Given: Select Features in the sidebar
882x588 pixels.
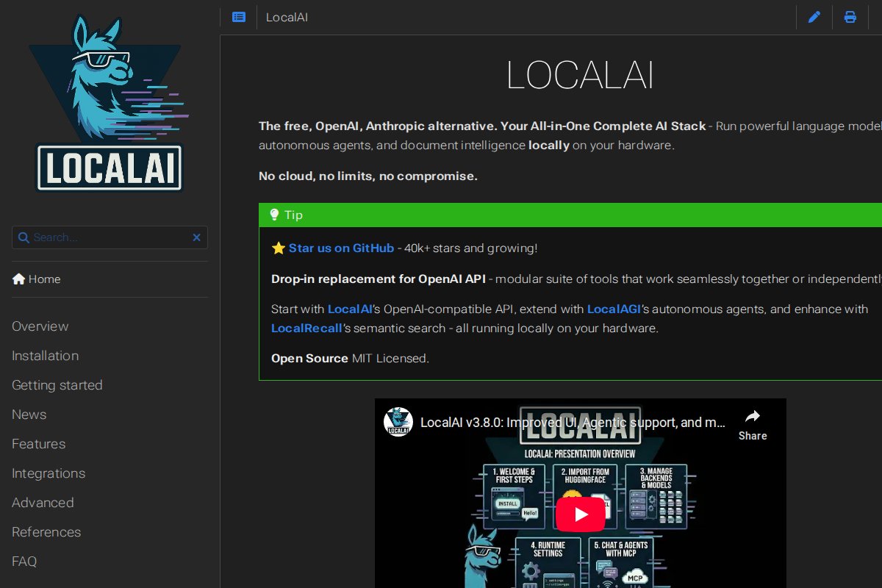Looking at the screenshot, I should tap(39, 444).
